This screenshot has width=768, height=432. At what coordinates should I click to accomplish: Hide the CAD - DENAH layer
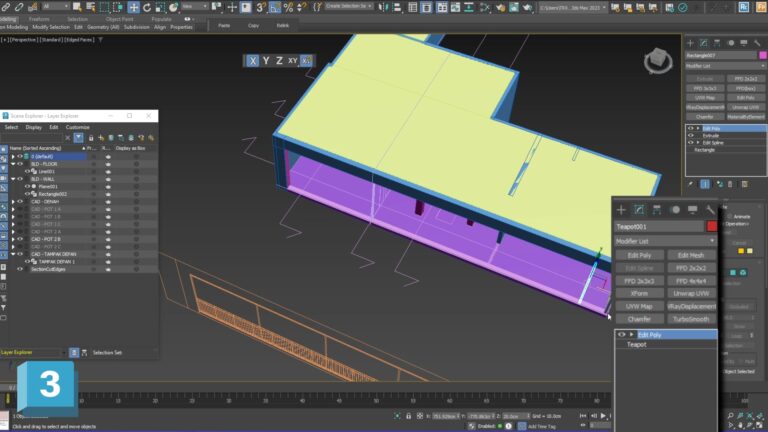click(x=20, y=201)
